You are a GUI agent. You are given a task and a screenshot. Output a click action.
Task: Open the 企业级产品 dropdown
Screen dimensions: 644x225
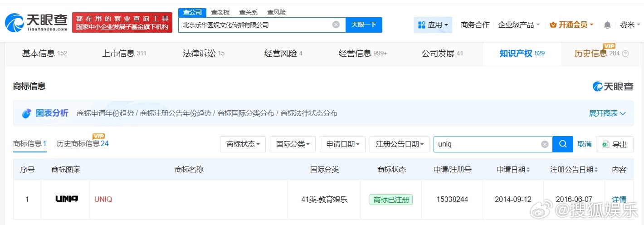(519, 25)
